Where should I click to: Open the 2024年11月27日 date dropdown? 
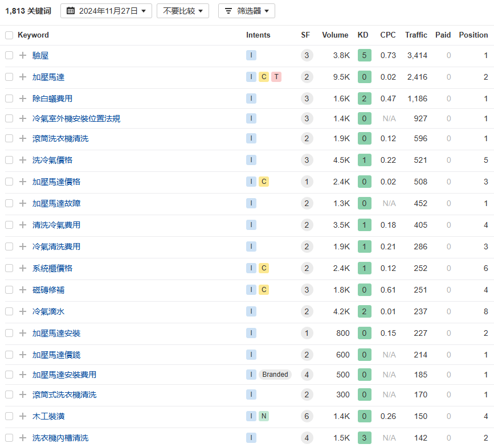pos(106,11)
